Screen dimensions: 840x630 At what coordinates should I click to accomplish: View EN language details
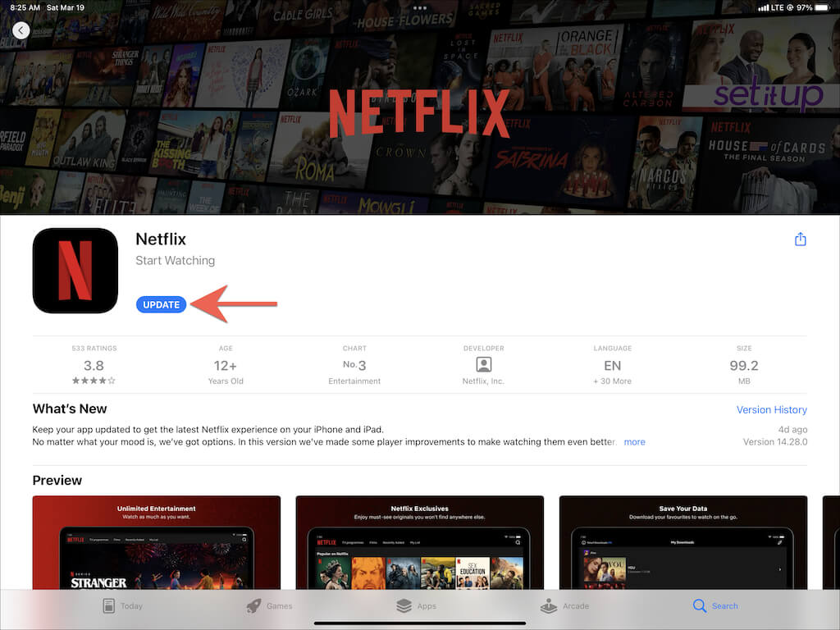[x=612, y=365]
